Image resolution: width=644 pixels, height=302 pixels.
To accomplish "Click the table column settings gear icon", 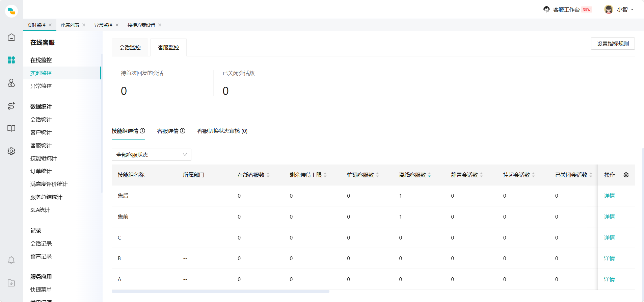I will pyautogui.click(x=626, y=175).
